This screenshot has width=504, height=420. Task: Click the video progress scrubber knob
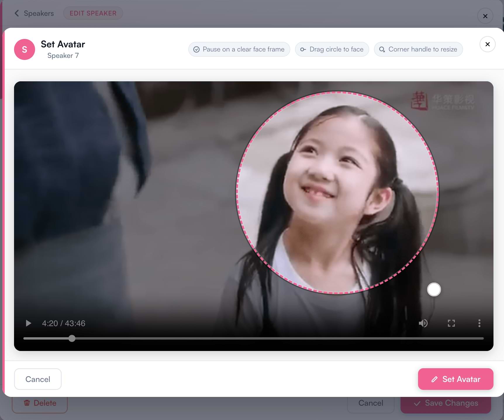click(72, 338)
